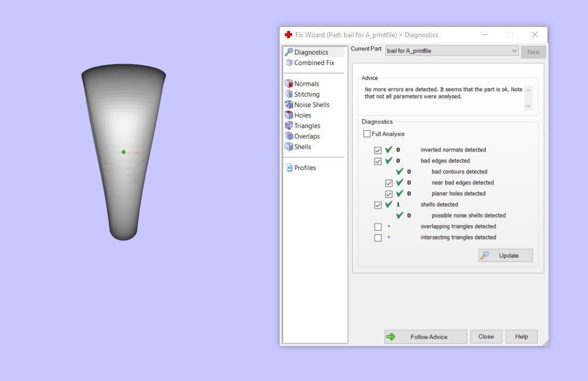Click 'shells detected' label
The width and height of the screenshot is (588, 381).
pyautogui.click(x=439, y=204)
